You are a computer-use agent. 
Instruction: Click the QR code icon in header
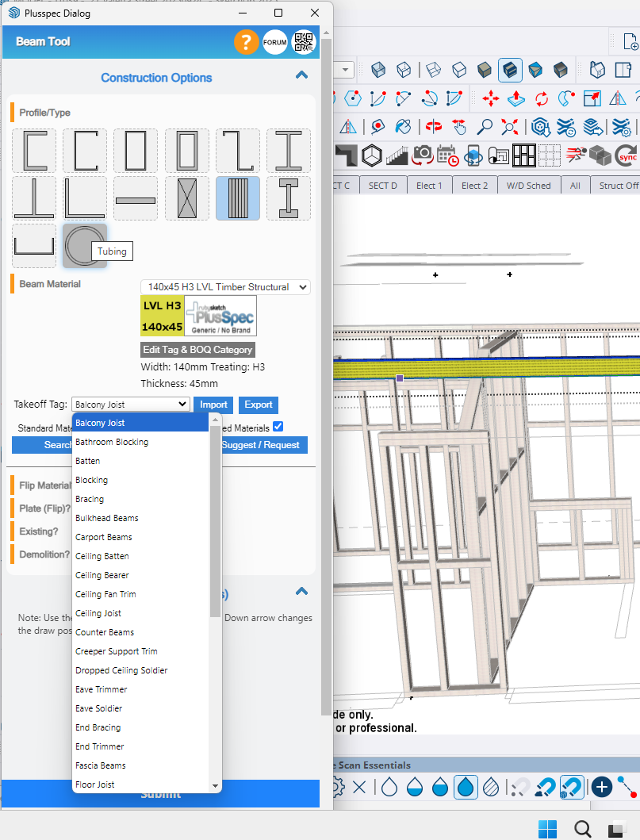click(303, 42)
